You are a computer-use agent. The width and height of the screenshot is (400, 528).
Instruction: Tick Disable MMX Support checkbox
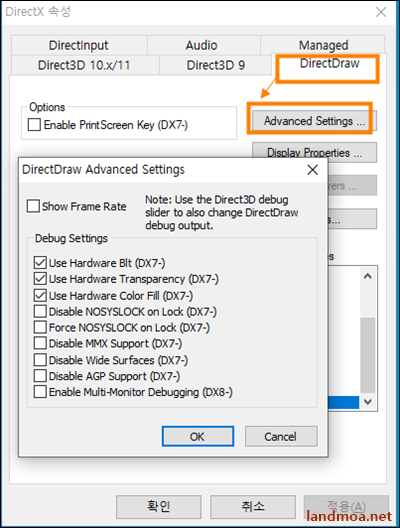[x=40, y=343]
